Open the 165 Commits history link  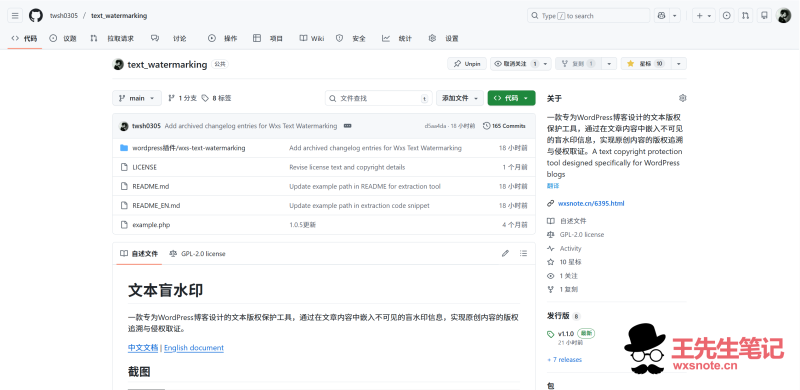click(x=504, y=126)
